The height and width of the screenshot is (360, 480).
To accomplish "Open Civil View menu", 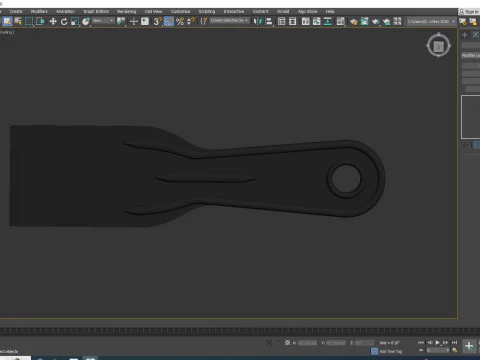I will tap(153, 11).
